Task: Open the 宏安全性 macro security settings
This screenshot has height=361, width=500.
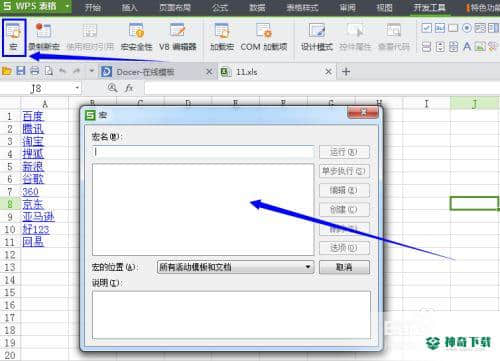Action: tap(136, 37)
